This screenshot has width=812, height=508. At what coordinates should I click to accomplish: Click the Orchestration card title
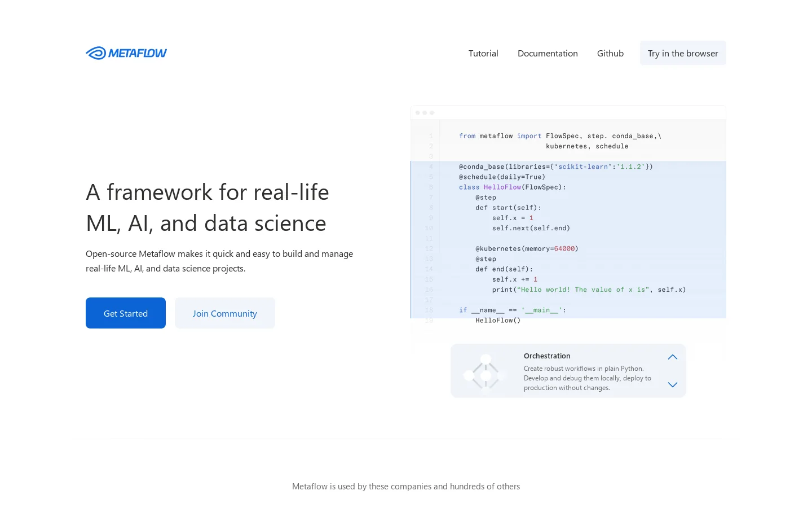pyautogui.click(x=547, y=356)
